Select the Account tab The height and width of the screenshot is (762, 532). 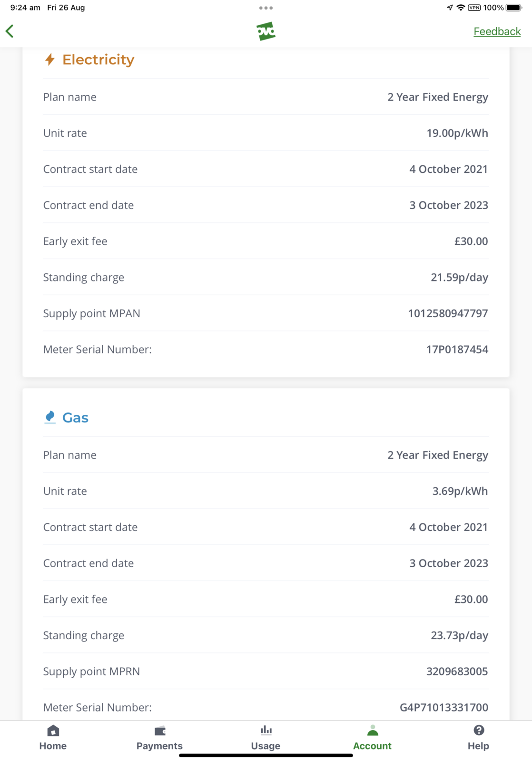click(372, 738)
